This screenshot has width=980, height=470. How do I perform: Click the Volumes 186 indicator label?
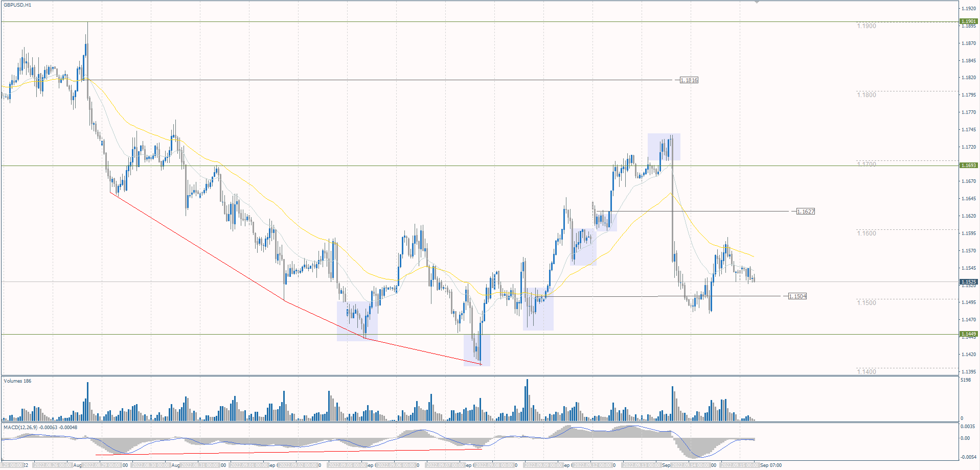[17, 381]
